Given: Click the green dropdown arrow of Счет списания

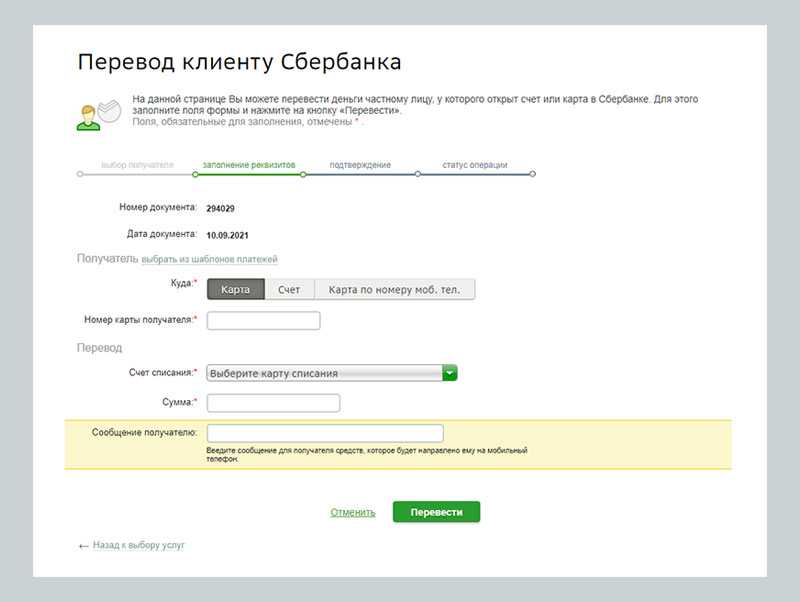Looking at the screenshot, I should (449, 373).
